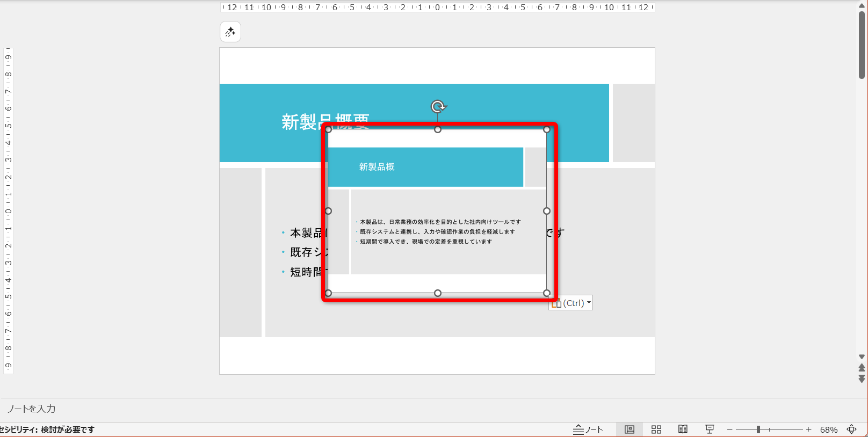Click the vertical scrollbar thumb

(862, 44)
